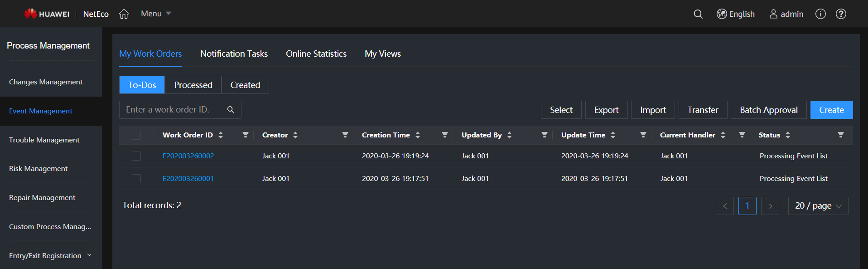Switch to the Notification Tasks tab
This screenshot has width=868, height=269.
pos(234,54)
